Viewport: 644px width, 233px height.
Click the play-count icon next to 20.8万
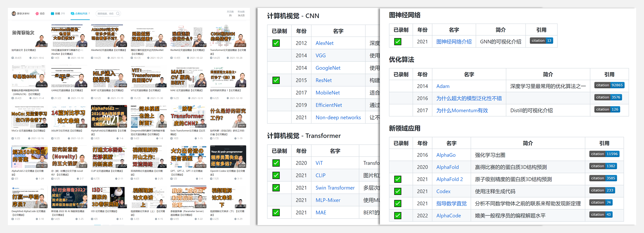tap(13, 58)
